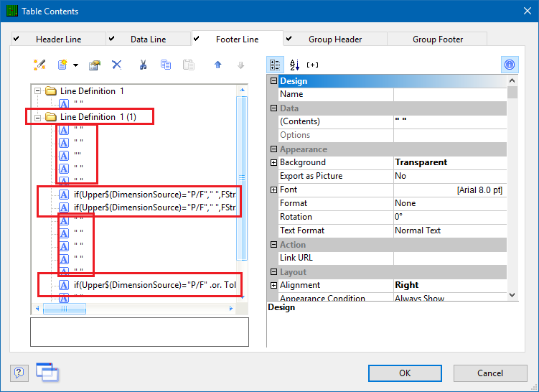Toggle the blue info description icon
This screenshot has width=539, height=392.
click(510, 65)
